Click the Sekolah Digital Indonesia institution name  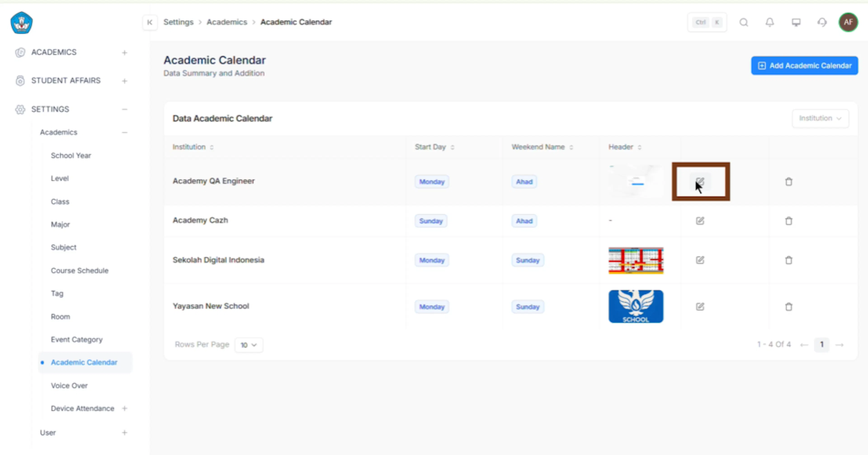[218, 260]
